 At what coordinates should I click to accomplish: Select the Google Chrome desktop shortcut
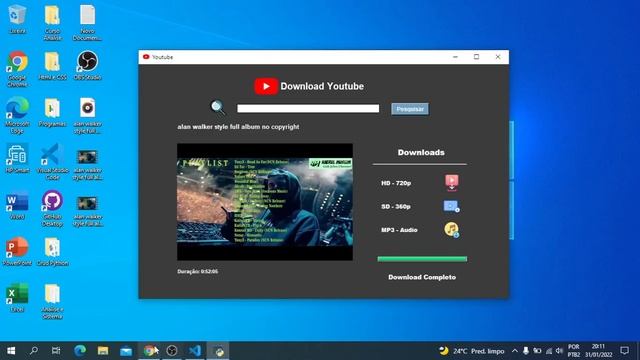point(17,69)
